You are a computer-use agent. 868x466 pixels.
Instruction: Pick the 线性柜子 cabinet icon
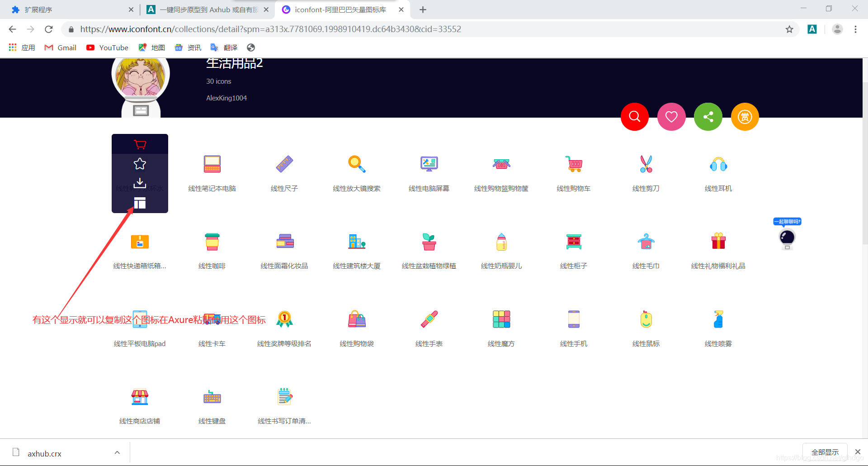pos(574,242)
